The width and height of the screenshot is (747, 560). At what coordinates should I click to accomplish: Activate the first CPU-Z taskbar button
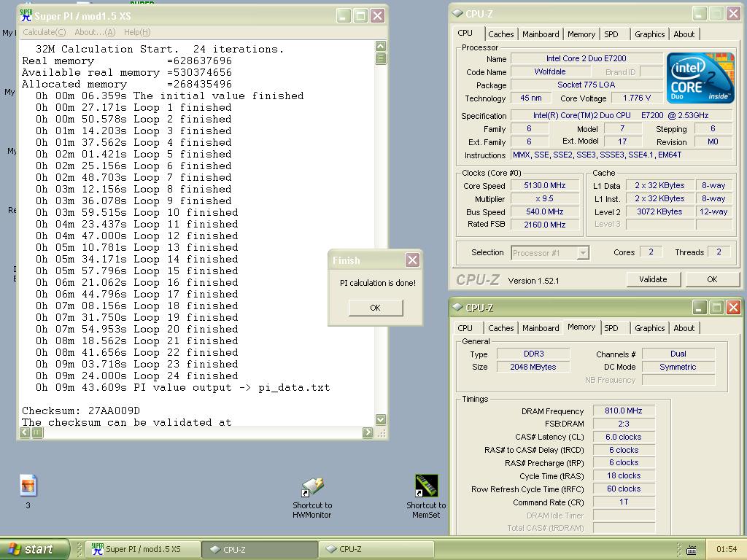point(260,549)
